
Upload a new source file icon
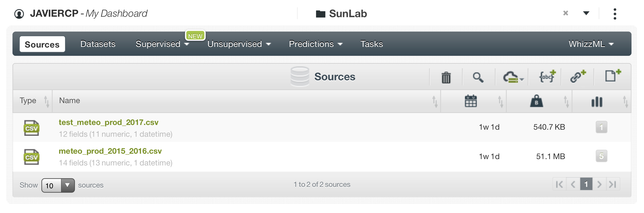coord(612,76)
